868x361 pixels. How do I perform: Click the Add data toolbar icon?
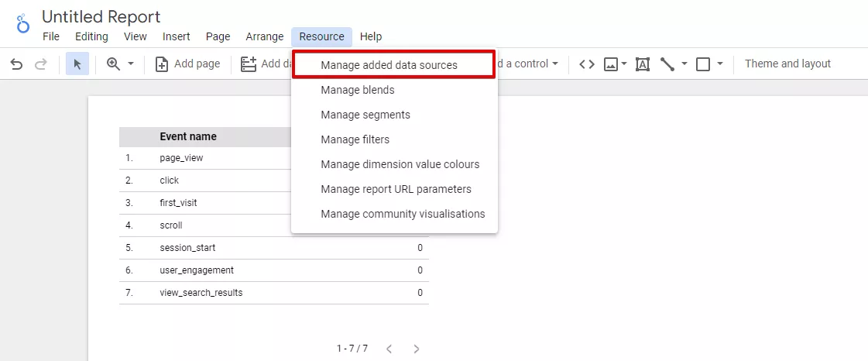tap(249, 64)
